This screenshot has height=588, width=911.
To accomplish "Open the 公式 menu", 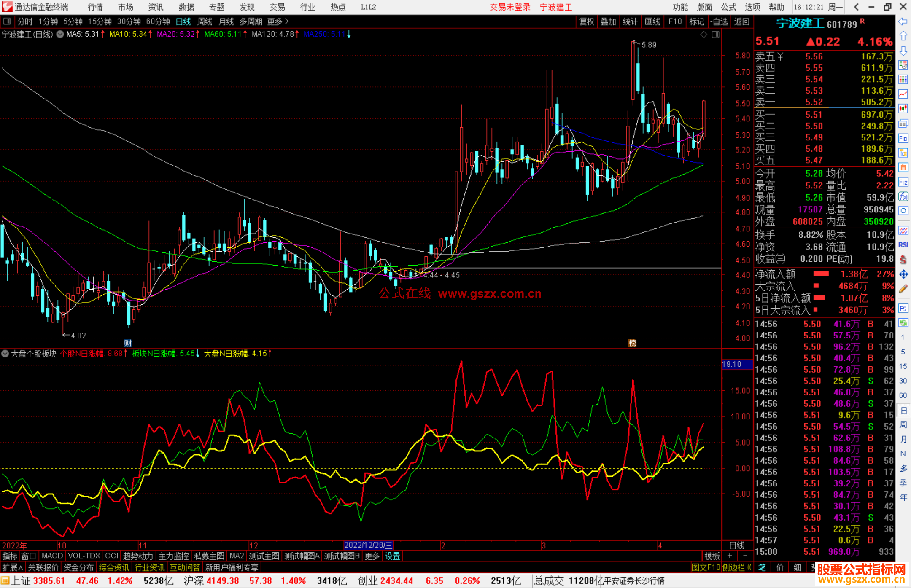I will pyautogui.click(x=728, y=7).
